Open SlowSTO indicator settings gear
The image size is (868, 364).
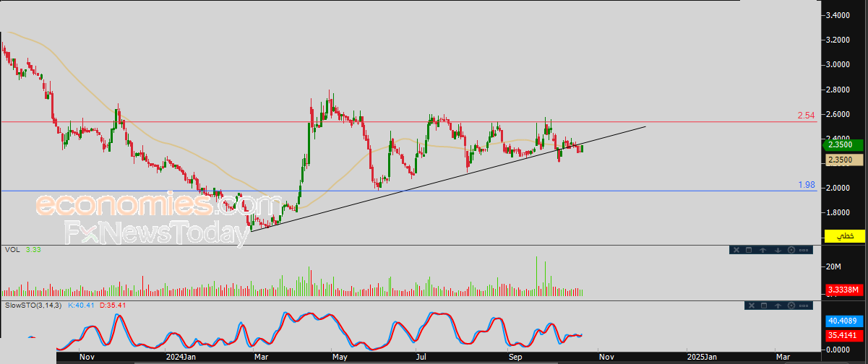(x=791, y=306)
